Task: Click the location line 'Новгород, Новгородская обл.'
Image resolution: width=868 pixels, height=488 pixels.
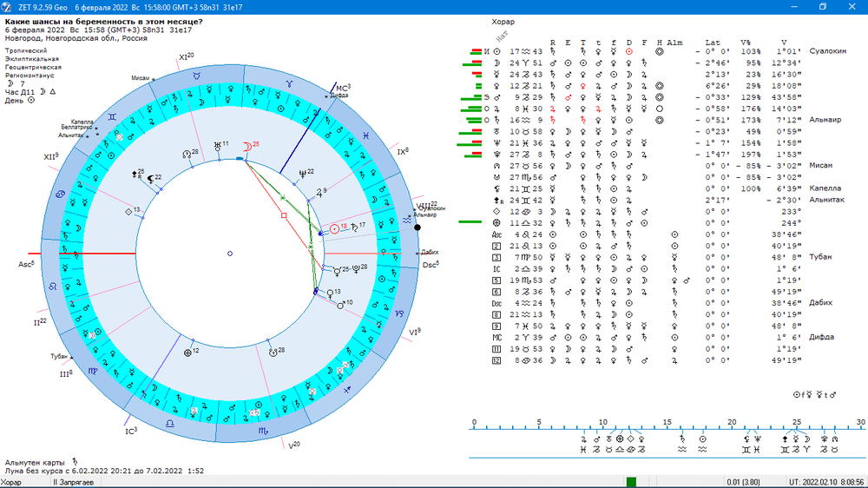Action: (x=76, y=38)
